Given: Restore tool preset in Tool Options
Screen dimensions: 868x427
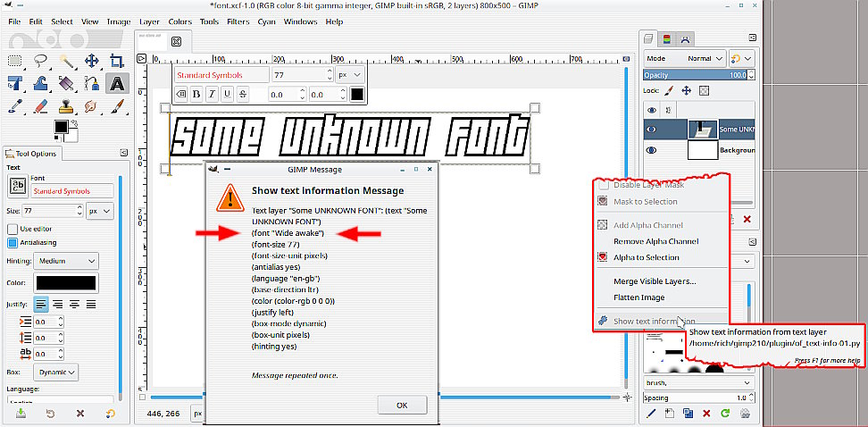Looking at the screenshot, I should click(51, 414).
